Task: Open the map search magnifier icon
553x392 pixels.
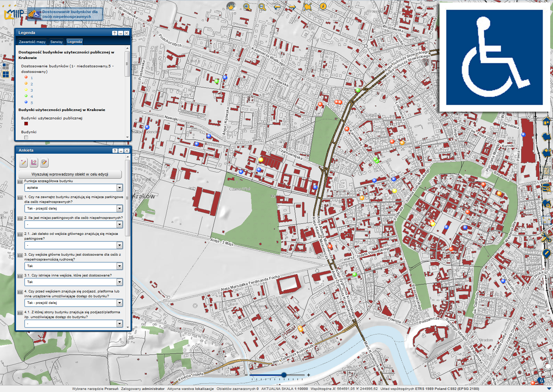Action: coord(546,204)
